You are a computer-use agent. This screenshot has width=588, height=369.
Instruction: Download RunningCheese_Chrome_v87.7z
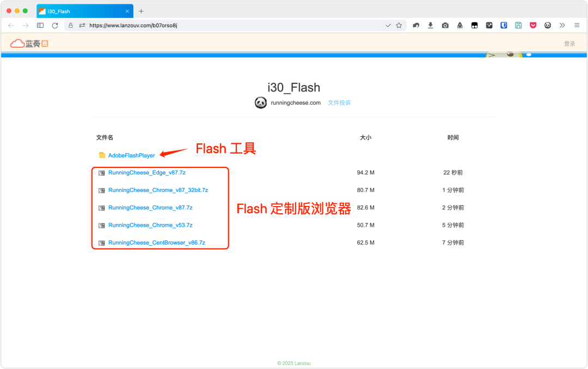[150, 208]
